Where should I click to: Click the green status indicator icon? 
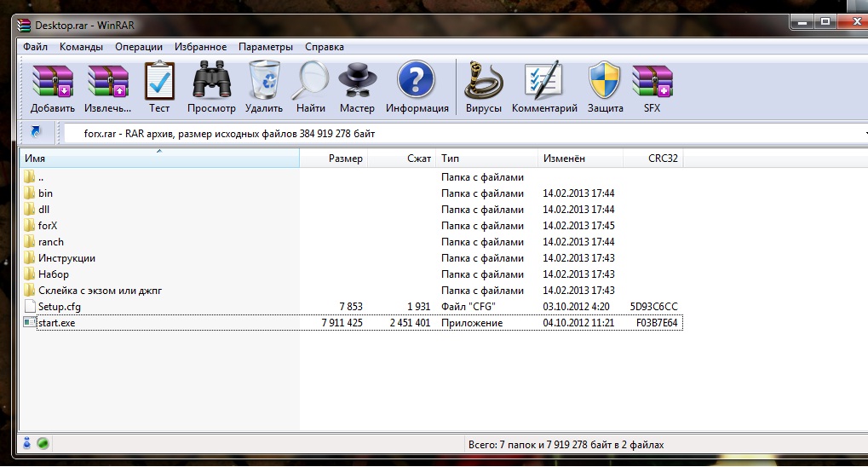(x=43, y=443)
